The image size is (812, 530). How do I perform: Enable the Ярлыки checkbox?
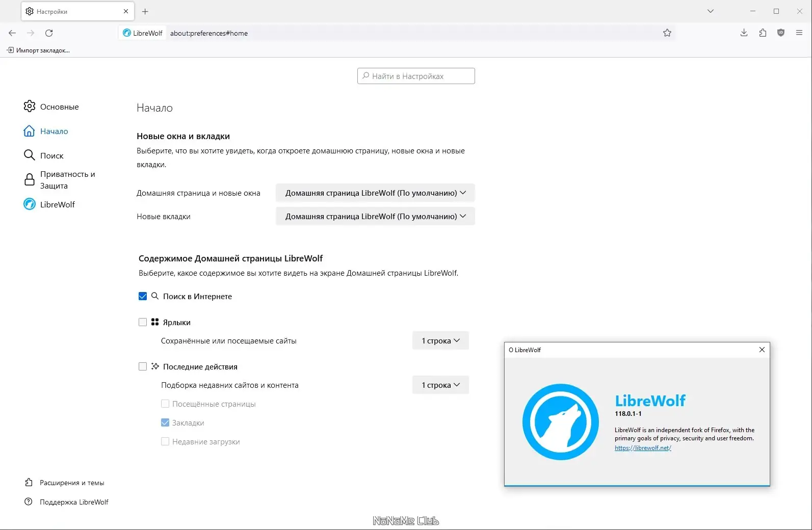143,322
